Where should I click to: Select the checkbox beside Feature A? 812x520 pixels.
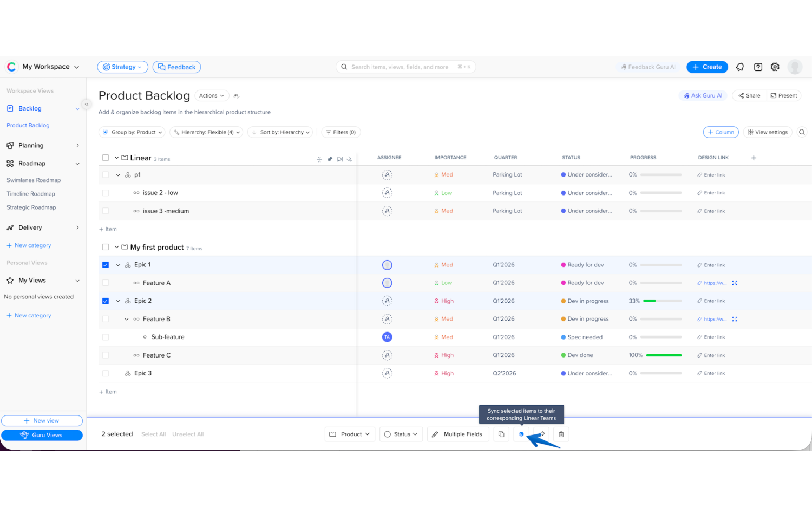[106, 282]
